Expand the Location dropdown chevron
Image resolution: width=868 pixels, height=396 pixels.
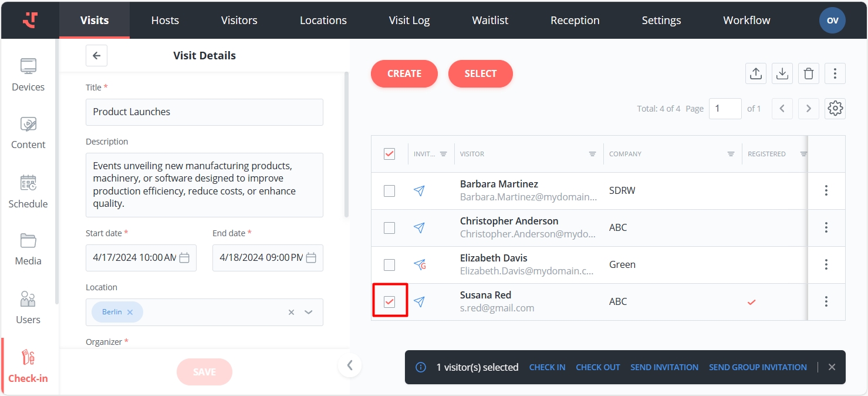point(309,312)
